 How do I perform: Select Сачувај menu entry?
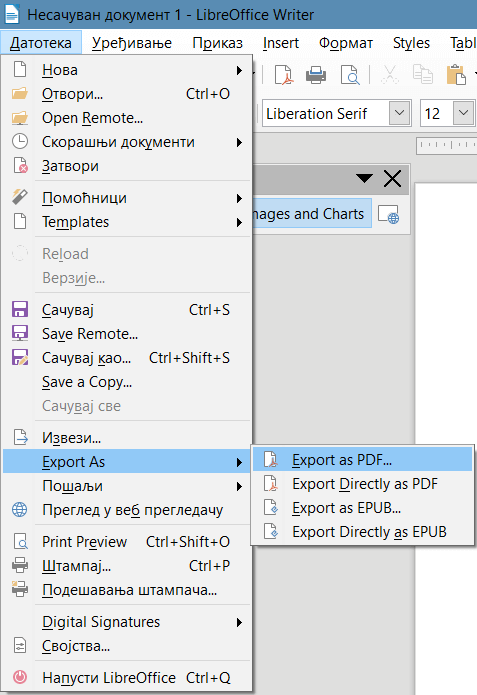pos(128,310)
